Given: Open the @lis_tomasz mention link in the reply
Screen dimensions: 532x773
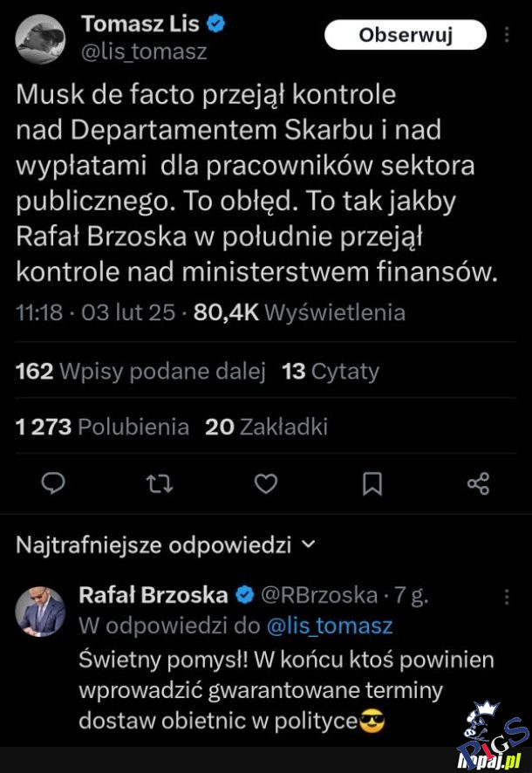Looking at the screenshot, I should coord(328,626).
